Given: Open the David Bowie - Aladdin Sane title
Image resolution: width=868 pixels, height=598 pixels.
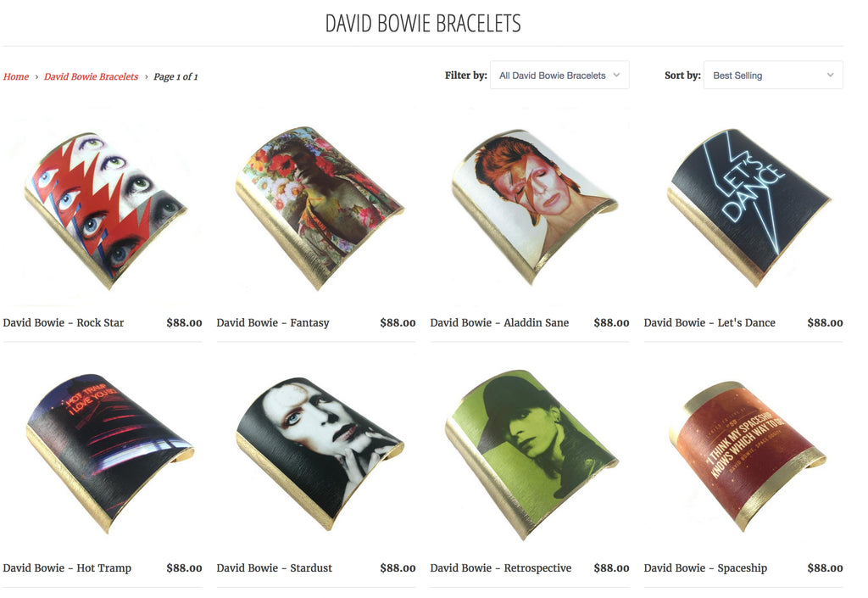Looking at the screenshot, I should pos(499,323).
